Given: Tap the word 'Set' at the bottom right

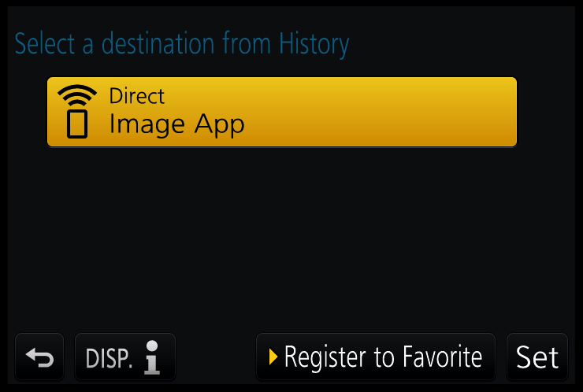Looking at the screenshot, I should pos(537,357).
